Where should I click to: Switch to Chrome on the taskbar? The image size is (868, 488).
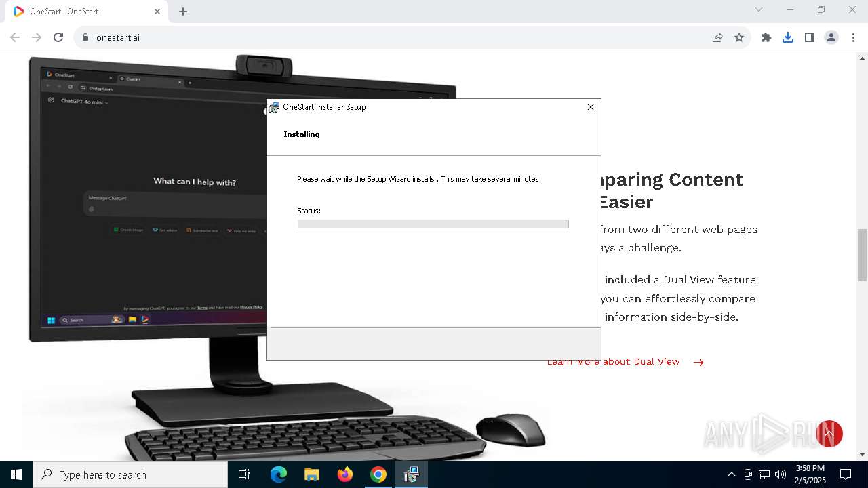coord(378,474)
